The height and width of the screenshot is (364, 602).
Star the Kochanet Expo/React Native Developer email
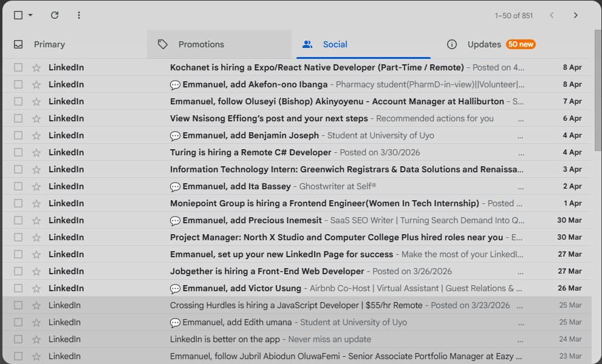[36, 67]
